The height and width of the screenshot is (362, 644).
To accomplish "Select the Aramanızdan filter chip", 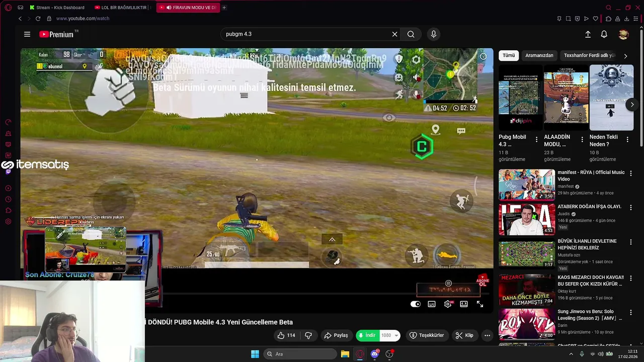I will (x=539, y=55).
